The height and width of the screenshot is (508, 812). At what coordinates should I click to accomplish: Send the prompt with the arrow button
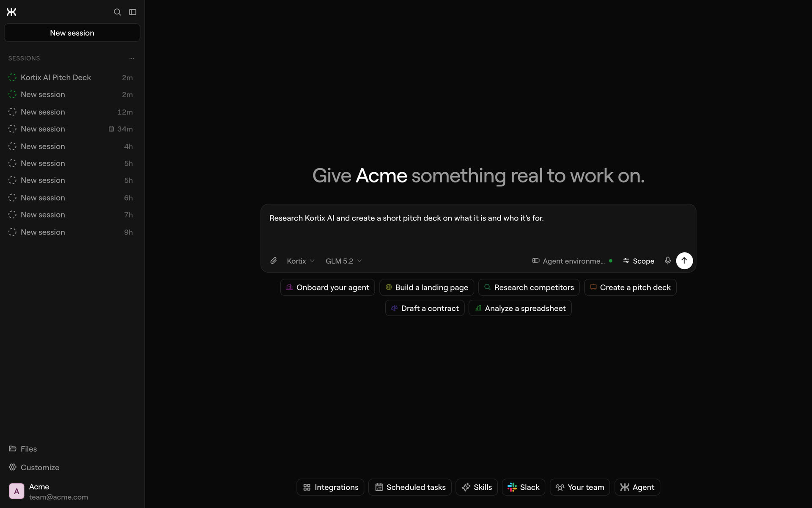click(x=684, y=261)
